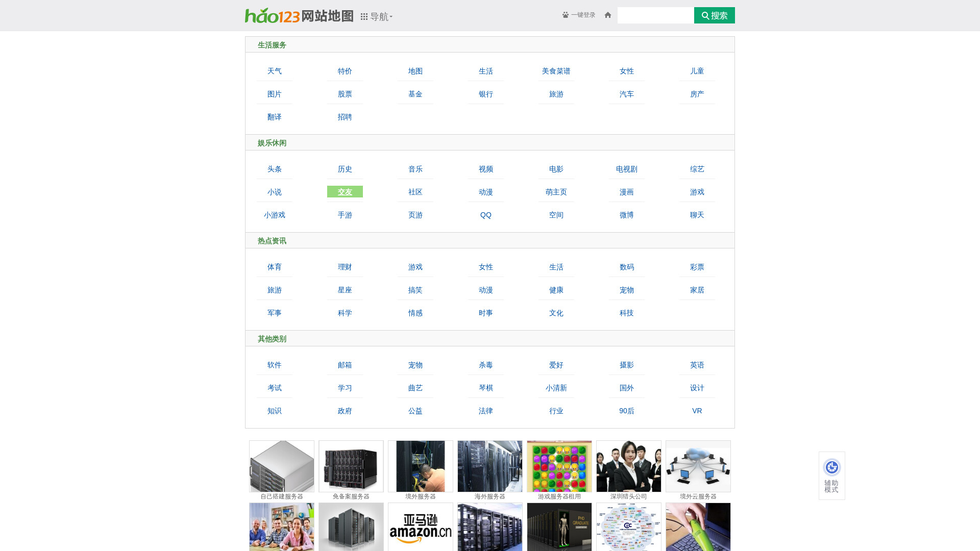The height and width of the screenshot is (551, 980).
Task: Open the 翻译 link
Action: pos(275,117)
